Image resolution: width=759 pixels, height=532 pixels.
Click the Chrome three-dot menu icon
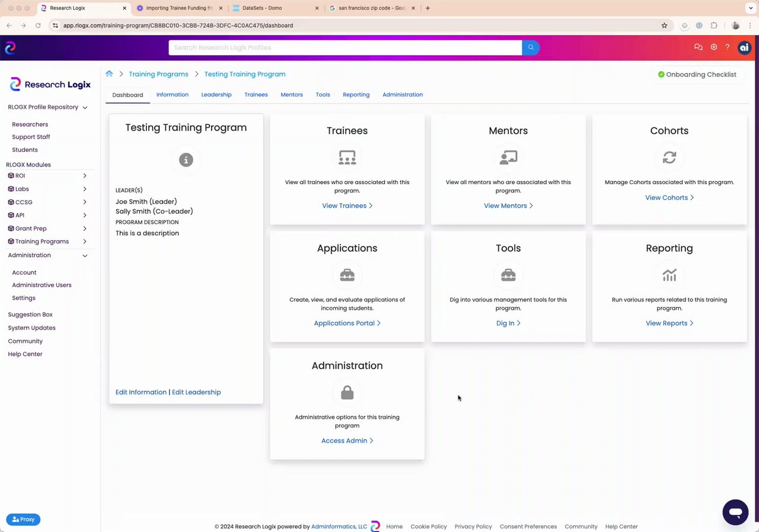[x=750, y=25]
